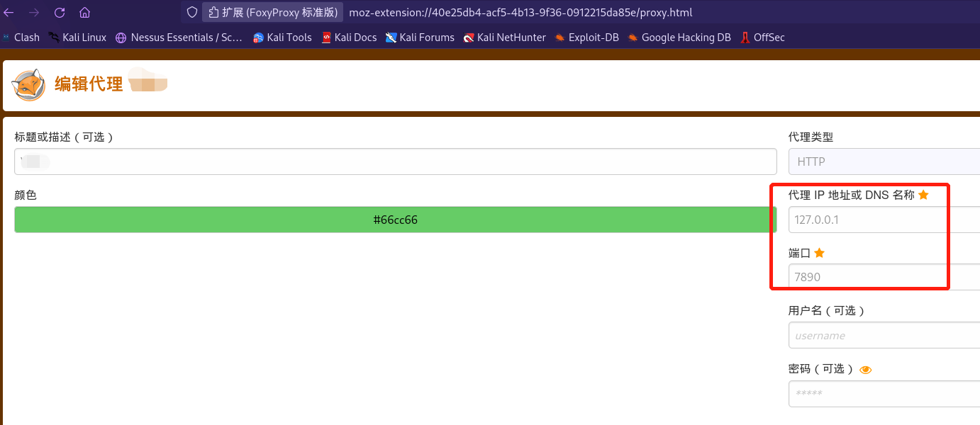980x425 pixels.
Task: Click the port field showing 7890
Action: [884, 277]
